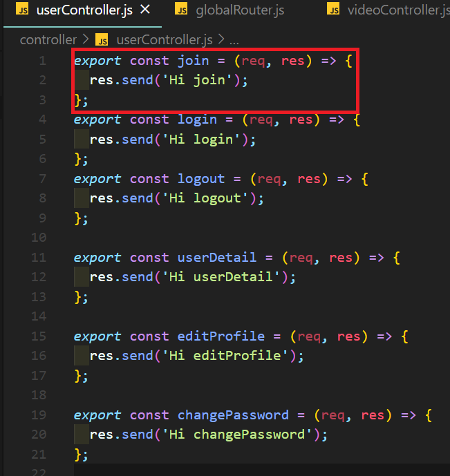Viewport: 450px width, 476px height.
Task: Click the 'Hi editProfile' string
Action: tap(225, 356)
